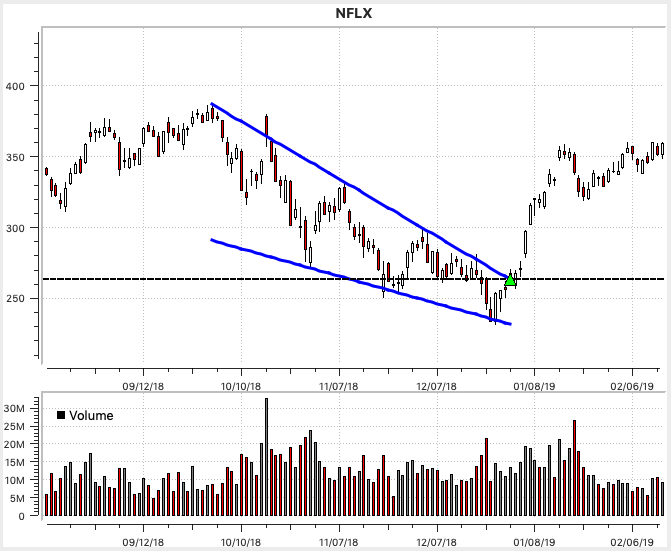Click the 10/10/18 date under price chart

click(x=241, y=387)
